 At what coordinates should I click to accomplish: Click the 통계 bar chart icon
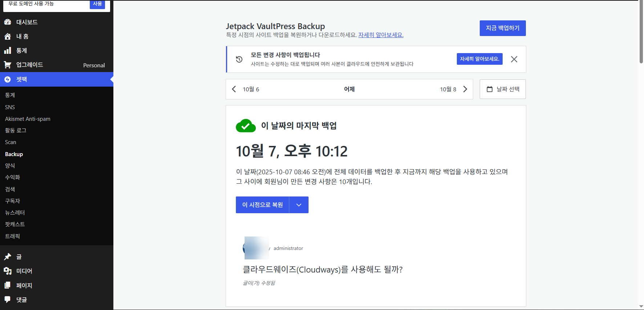(x=8, y=51)
